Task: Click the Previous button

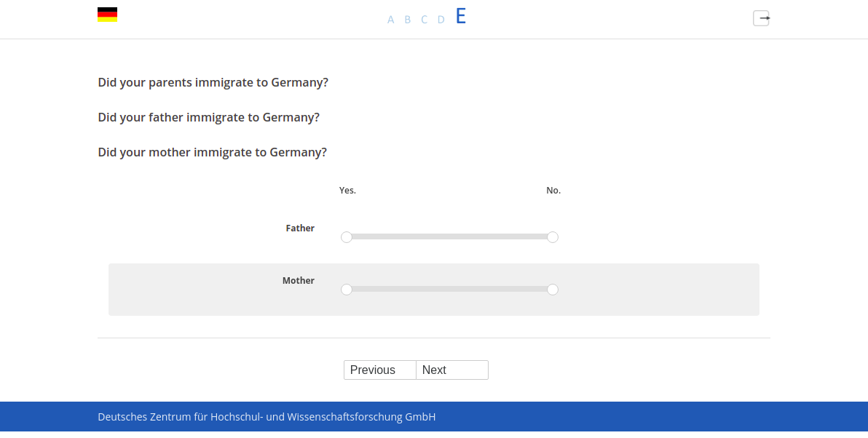Action: click(380, 370)
